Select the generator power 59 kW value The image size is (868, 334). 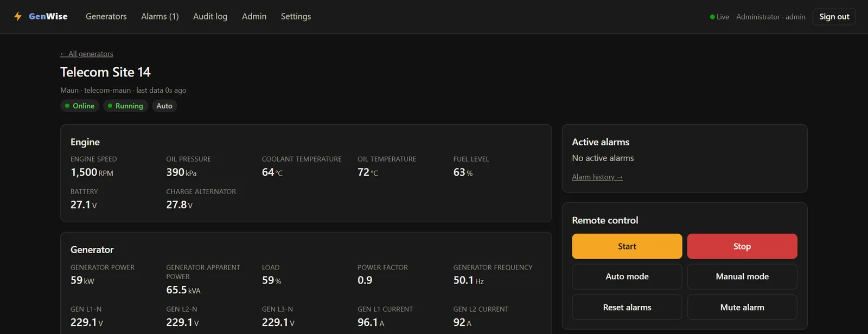[82, 280]
